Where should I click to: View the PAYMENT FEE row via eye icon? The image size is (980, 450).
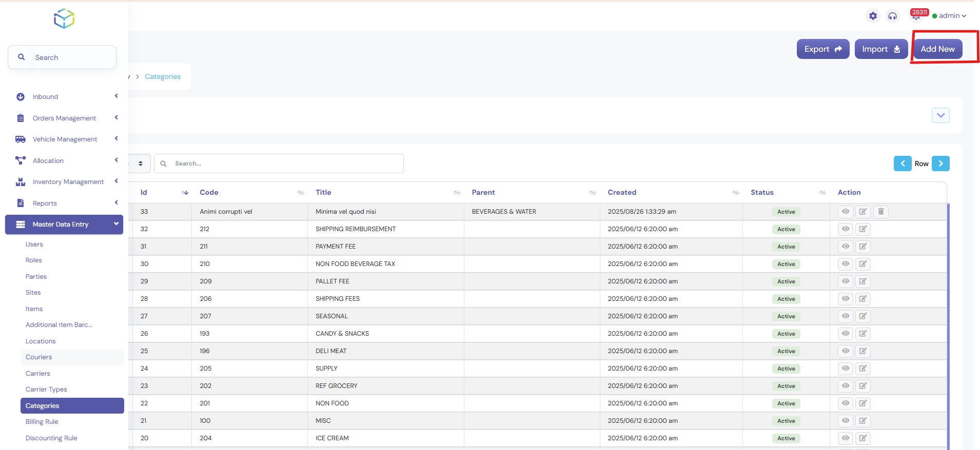point(846,247)
